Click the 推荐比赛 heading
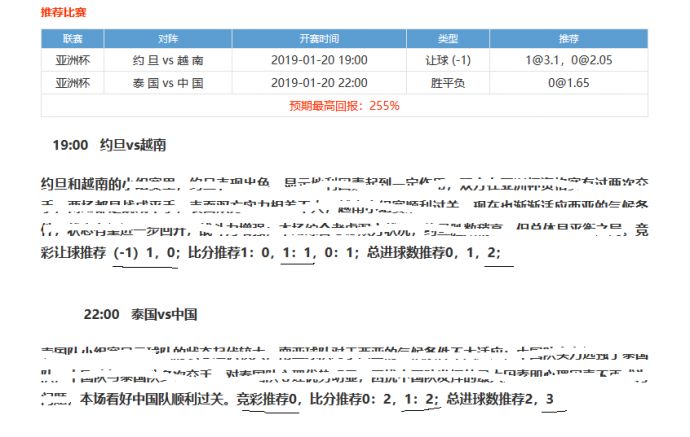690x437 pixels. tap(63, 12)
